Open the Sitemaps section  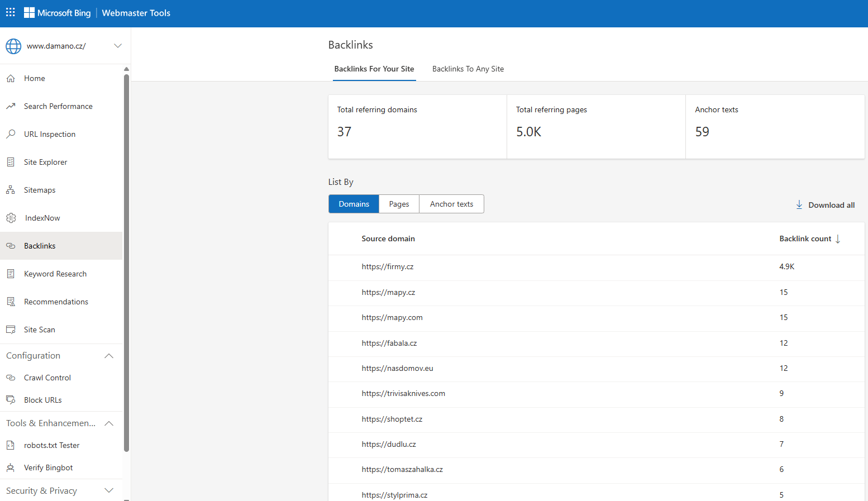tap(39, 190)
